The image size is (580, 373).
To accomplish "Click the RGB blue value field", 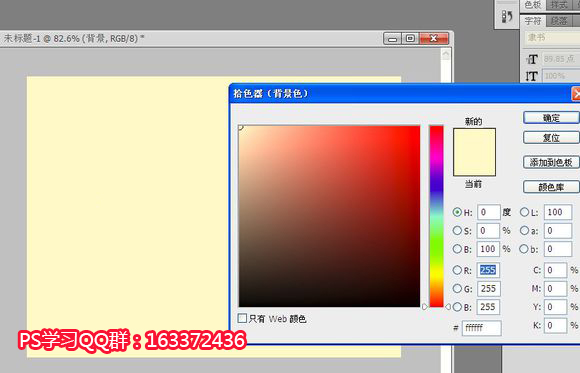I will 488,307.
